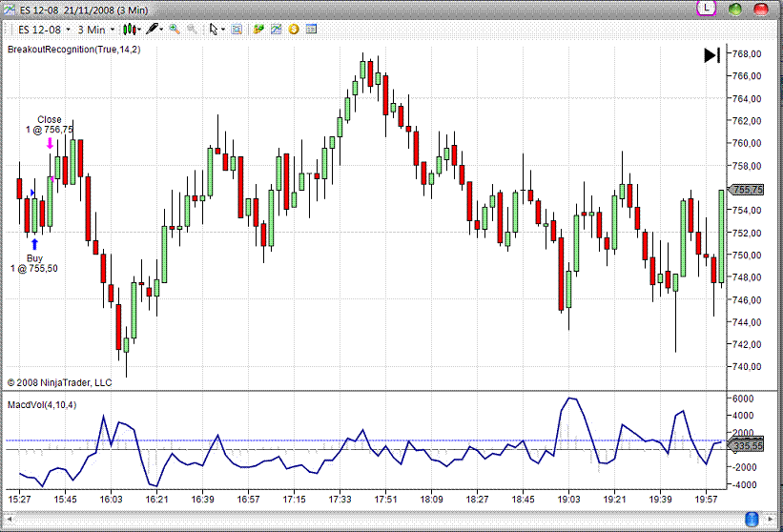Click the chart title 'ES 12-08 21/11/2008 (3 Min)'
This screenshot has width=783, height=532.
[84, 10]
